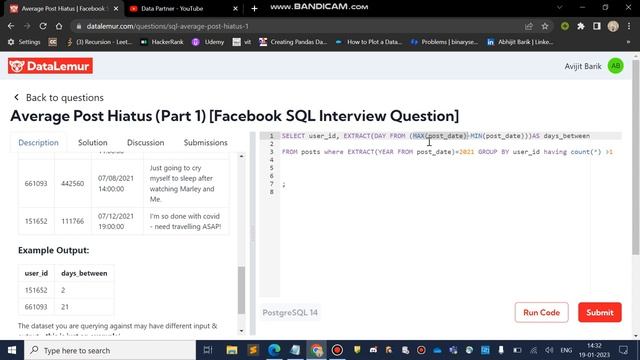
Task: Open Creating Pandas Da... bookmark
Action: (x=293, y=42)
